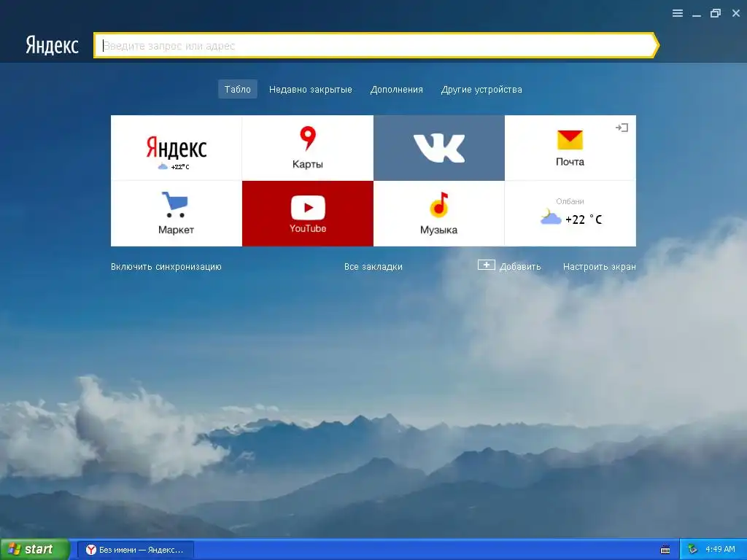Open the browser hamburger menu
The height and width of the screenshot is (560, 747).
[678, 13]
